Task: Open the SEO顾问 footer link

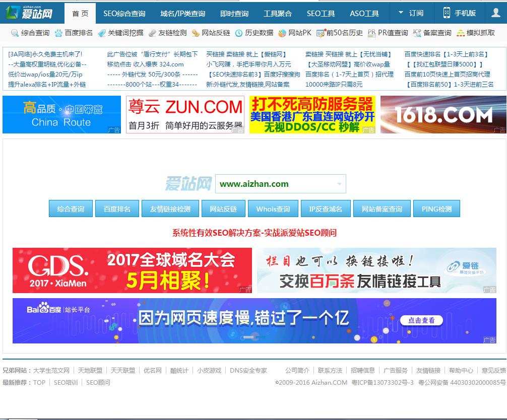Action: click(x=98, y=383)
